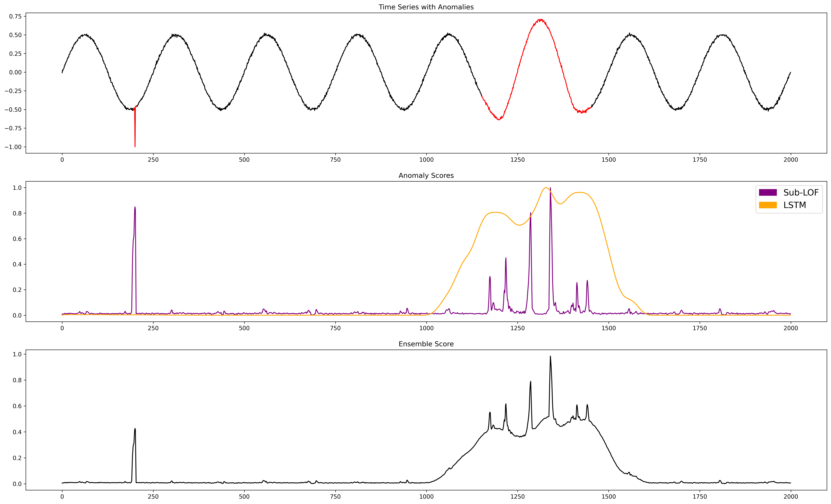Click the orange LSTM curve maximum
Image resolution: width=831 pixels, height=504 pixels.
click(546, 188)
